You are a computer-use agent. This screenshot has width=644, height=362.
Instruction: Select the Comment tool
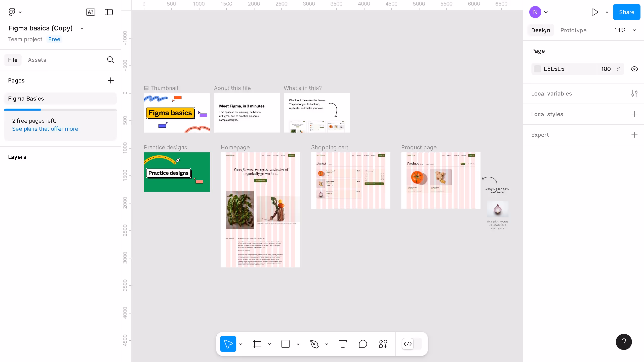click(x=363, y=344)
